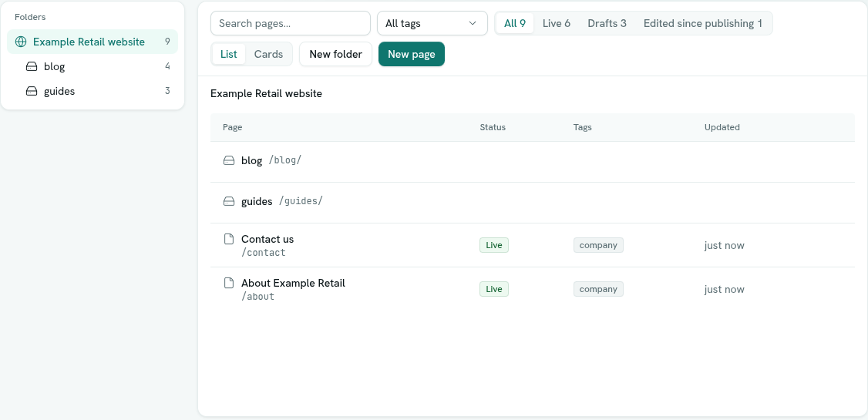Click the /about path text
Image resolution: width=868 pixels, height=420 pixels.
click(x=258, y=297)
